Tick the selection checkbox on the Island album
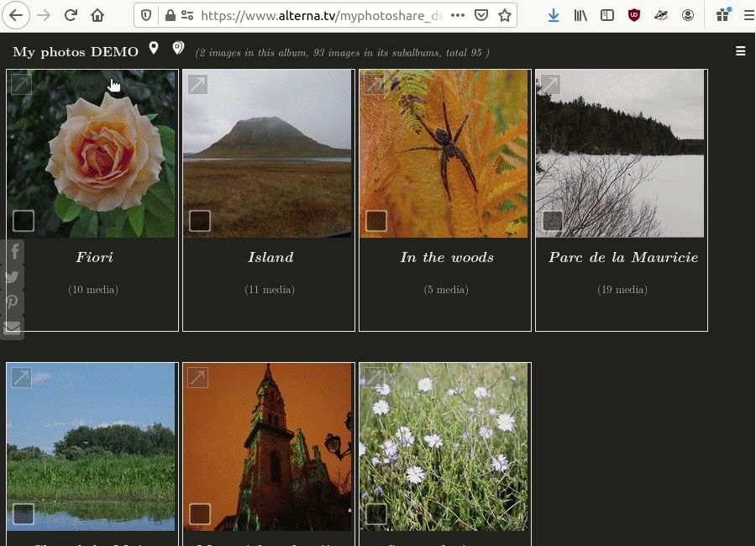This screenshot has width=756, height=546. pos(199,220)
